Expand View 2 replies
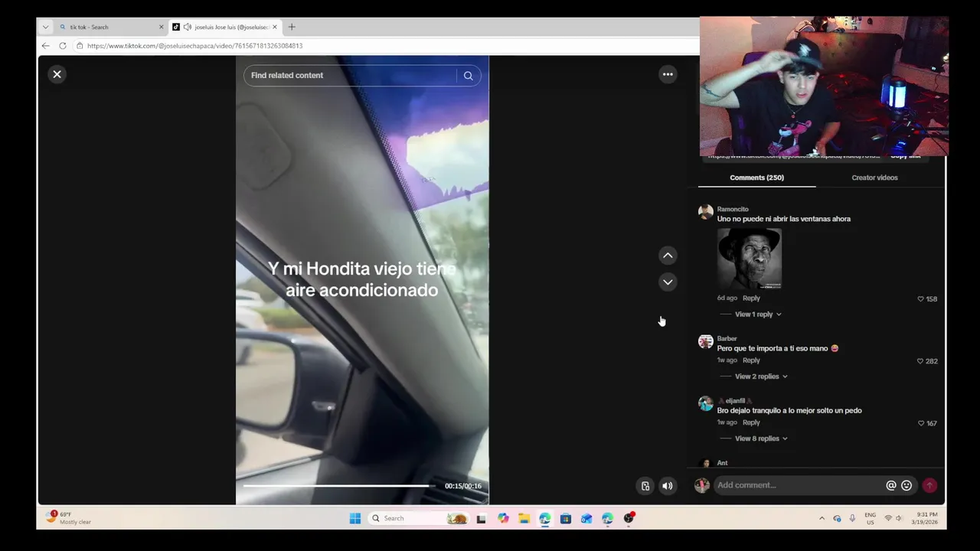Viewport: 980px width, 551px height. (761, 377)
